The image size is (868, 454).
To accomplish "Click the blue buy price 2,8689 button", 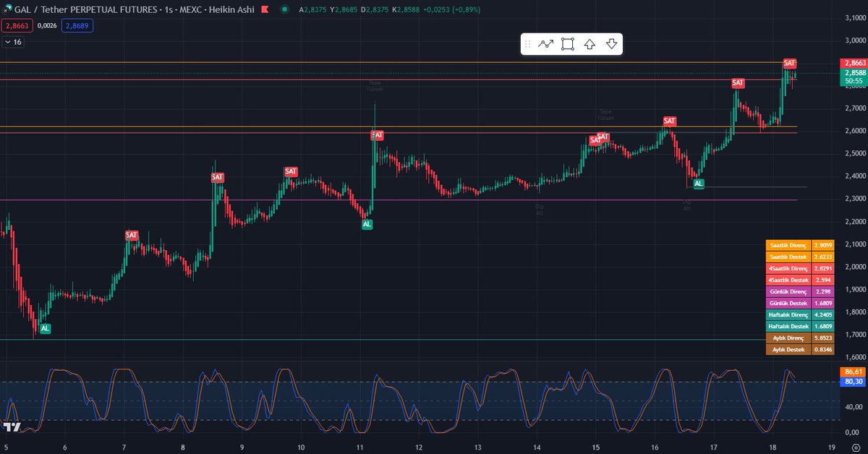I will click(x=76, y=24).
